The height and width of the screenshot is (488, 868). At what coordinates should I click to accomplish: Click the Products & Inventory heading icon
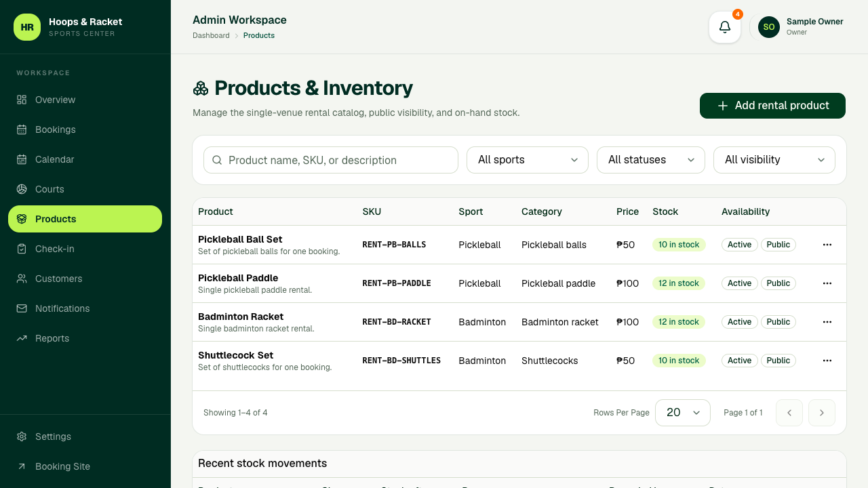tap(201, 88)
